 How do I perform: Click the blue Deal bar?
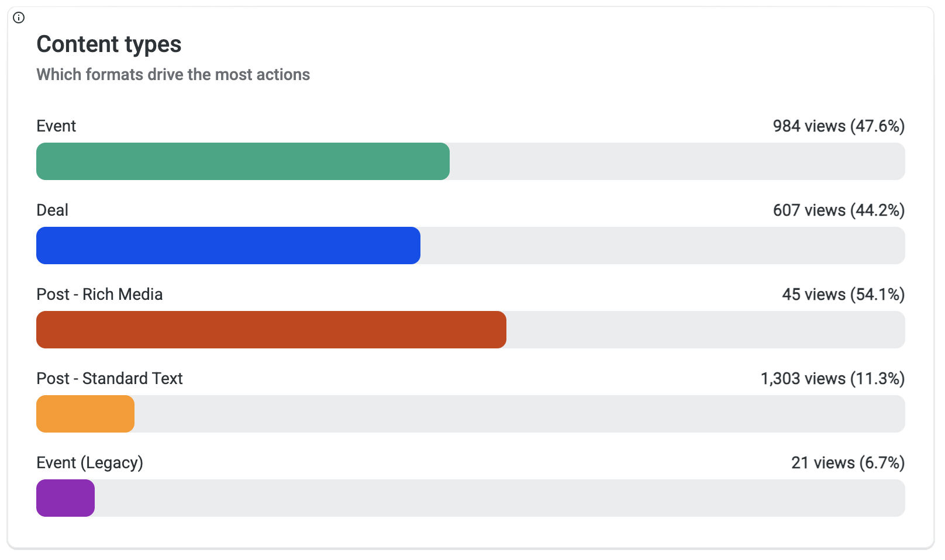tap(228, 246)
